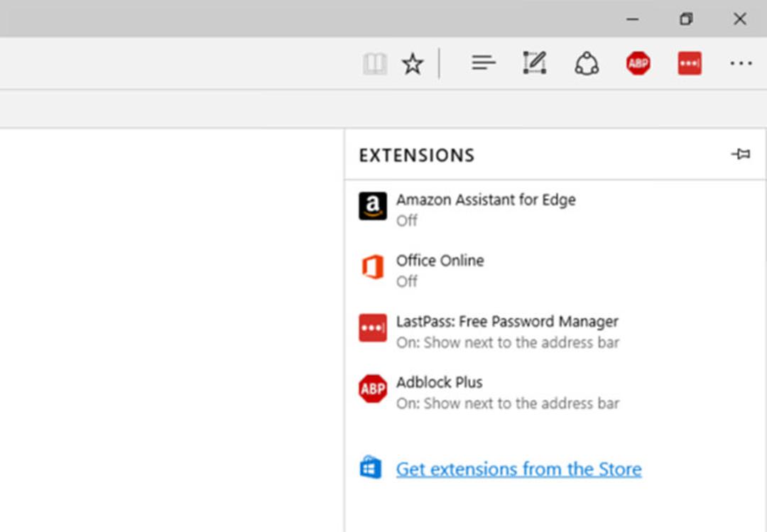This screenshot has width=767, height=532.
Task: Click Off status under Amazon Assistant
Action: [x=407, y=221]
